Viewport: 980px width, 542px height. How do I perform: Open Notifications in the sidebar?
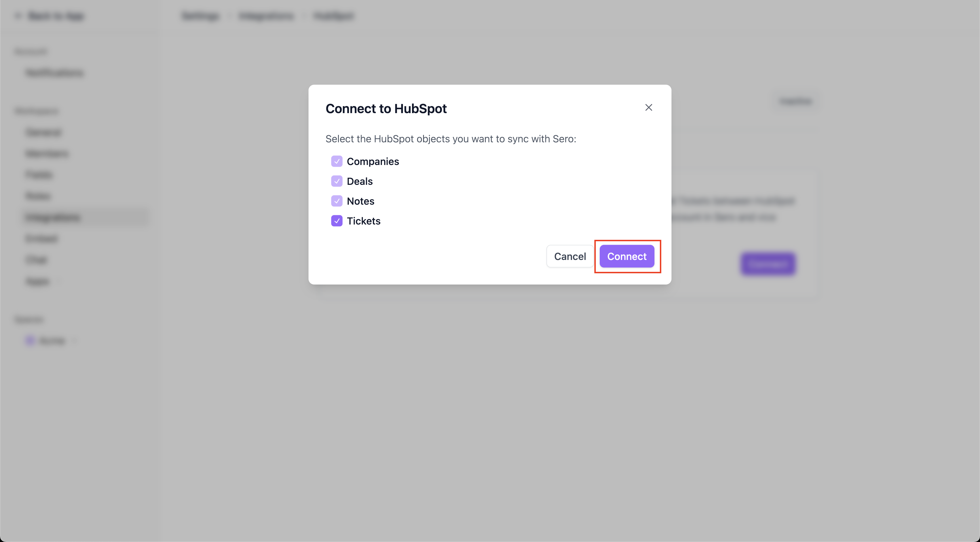(x=54, y=73)
